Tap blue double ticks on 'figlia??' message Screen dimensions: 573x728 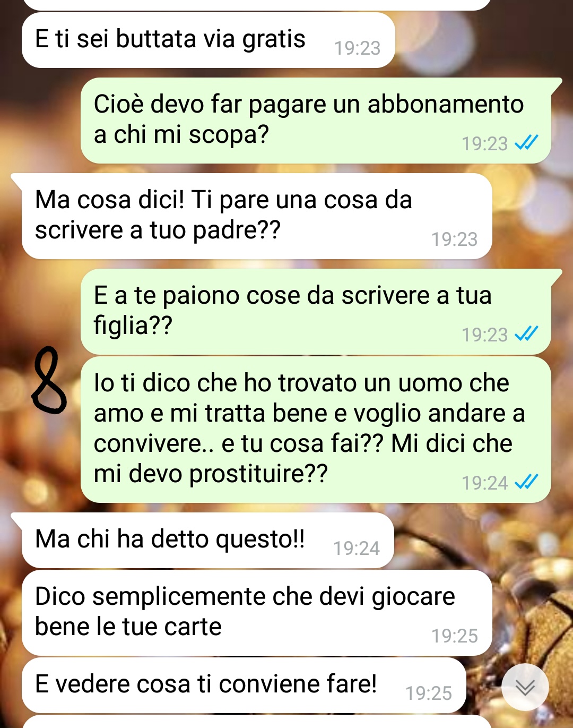526,334
